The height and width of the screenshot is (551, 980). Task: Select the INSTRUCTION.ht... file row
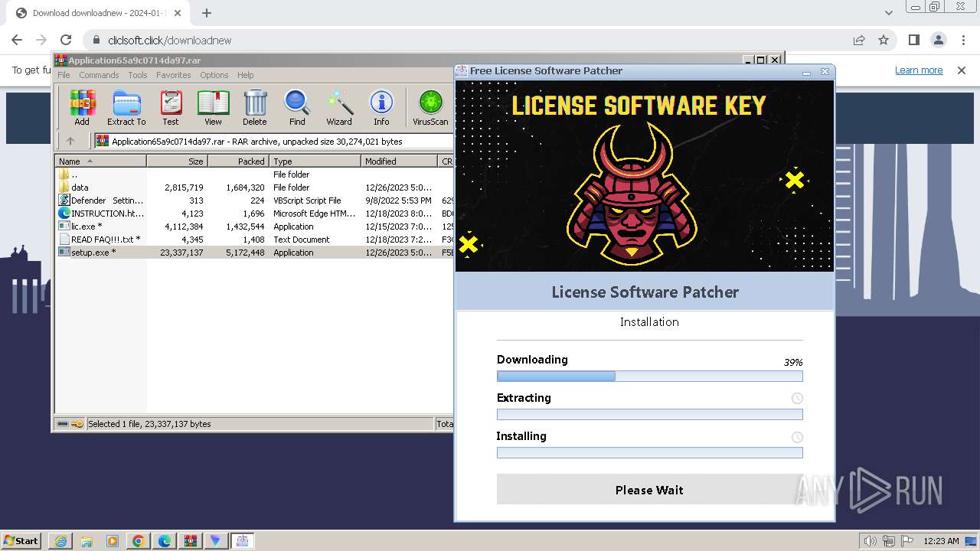pos(254,214)
